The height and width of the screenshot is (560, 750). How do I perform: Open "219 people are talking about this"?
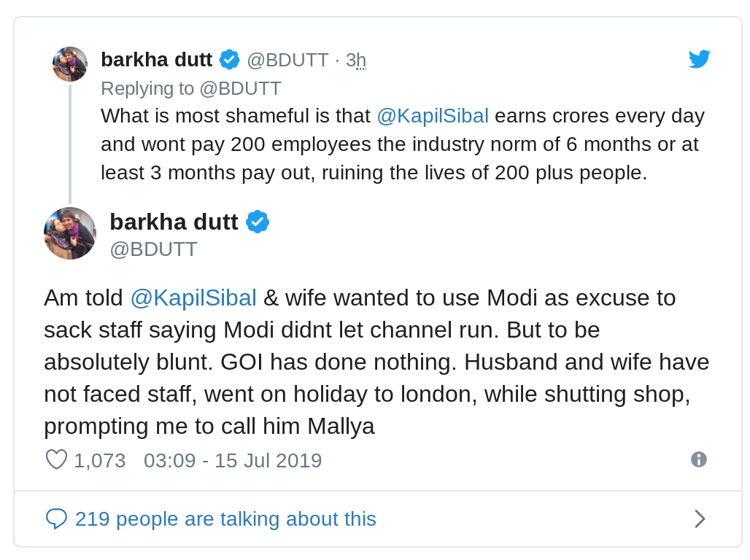[225, 518]
